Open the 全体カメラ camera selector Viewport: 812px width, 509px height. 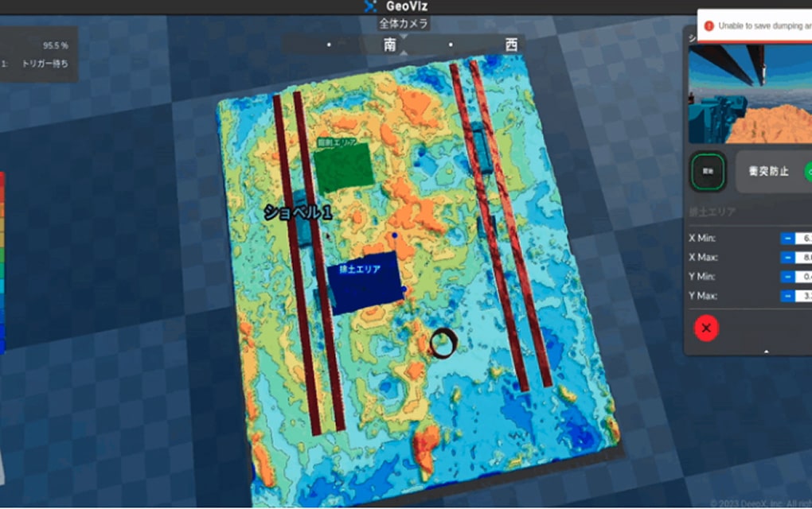(404, 24)
